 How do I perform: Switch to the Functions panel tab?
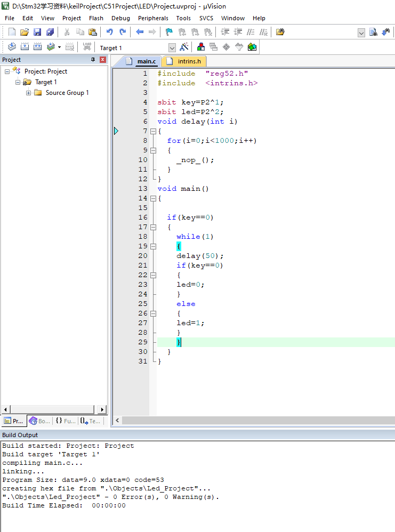click(66, 421)
